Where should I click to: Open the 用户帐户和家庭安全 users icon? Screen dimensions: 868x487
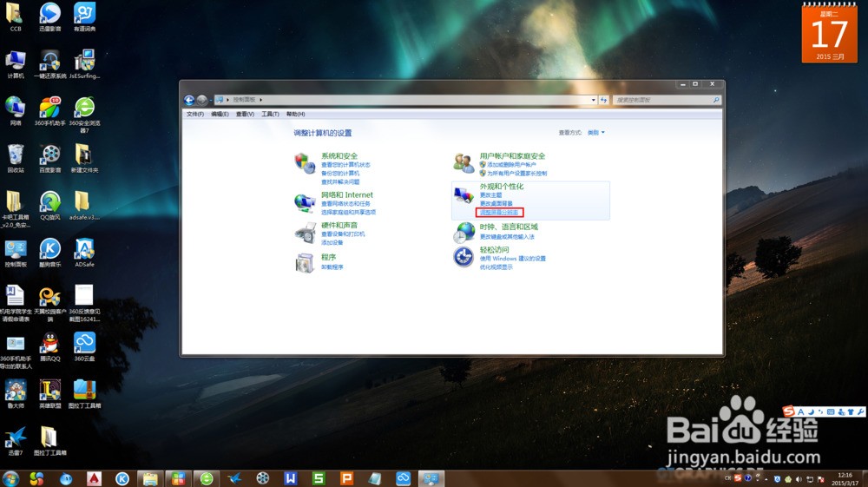coord(464,162)
